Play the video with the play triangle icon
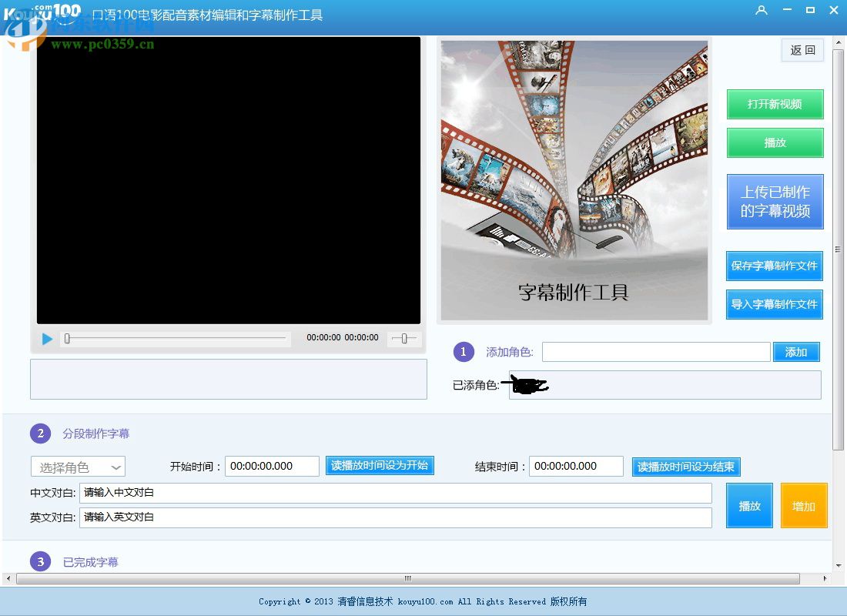This screenshot has height=616, width=847. click(46, 338)
